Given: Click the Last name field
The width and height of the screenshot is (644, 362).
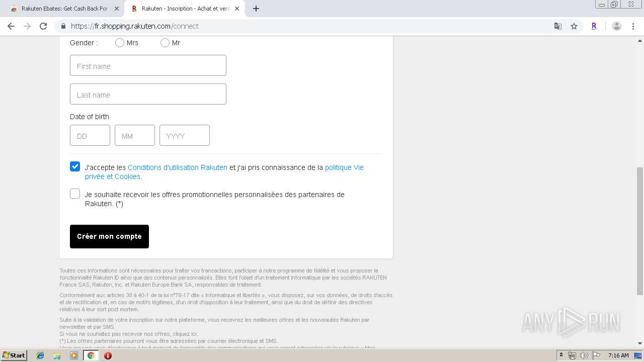Looking at the screenshot, I should pyautogui.click(x=148, y=94).
